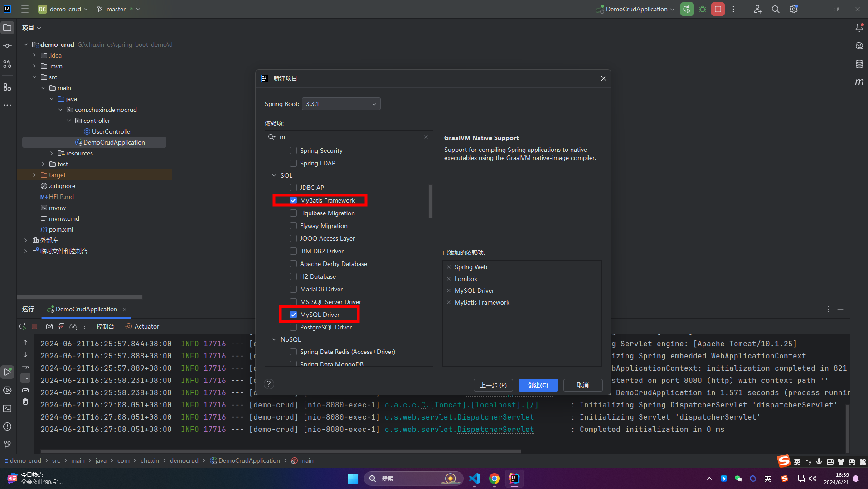Open the Code With Me icon
The height and width of the screenshot is (489, 868).
click(757, 9)
